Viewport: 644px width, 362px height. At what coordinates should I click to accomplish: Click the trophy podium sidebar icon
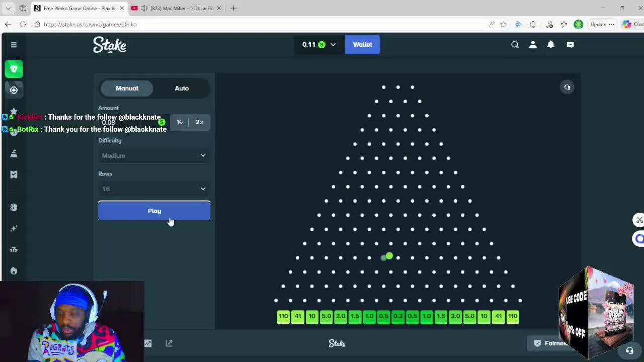(x=14, y=153)
